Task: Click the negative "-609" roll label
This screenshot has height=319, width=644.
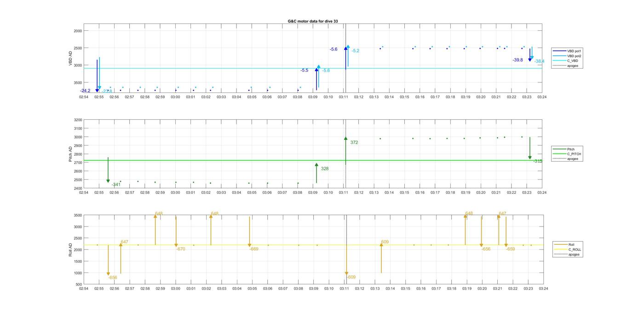Action: 351,277
